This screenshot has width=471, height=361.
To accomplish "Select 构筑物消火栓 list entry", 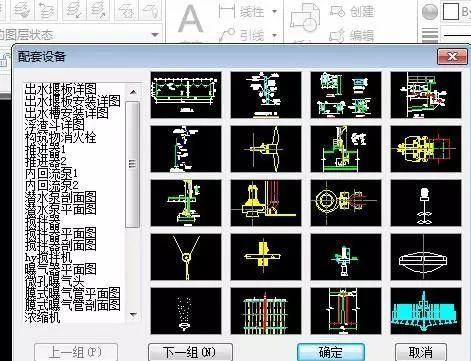I will coord(61,137).
